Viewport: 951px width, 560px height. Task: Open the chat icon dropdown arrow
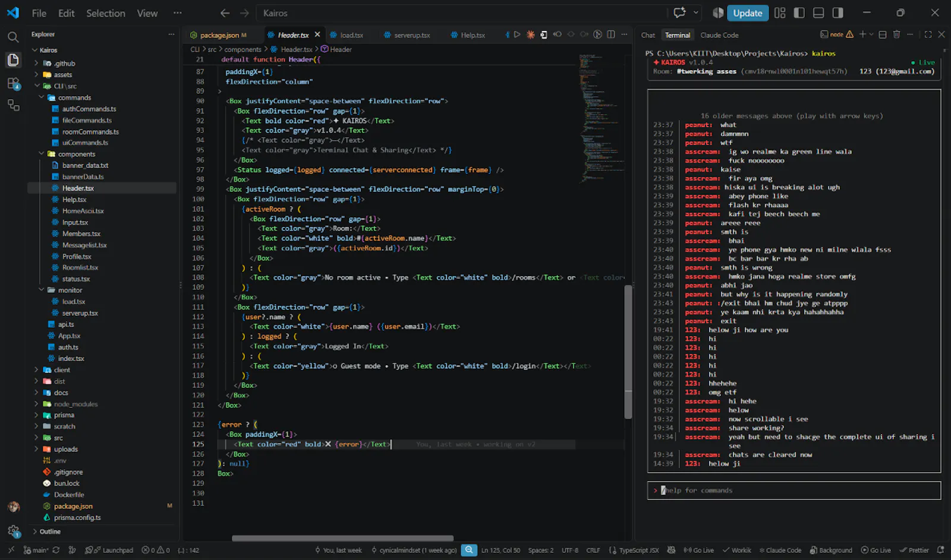click(x=695, y=12)
